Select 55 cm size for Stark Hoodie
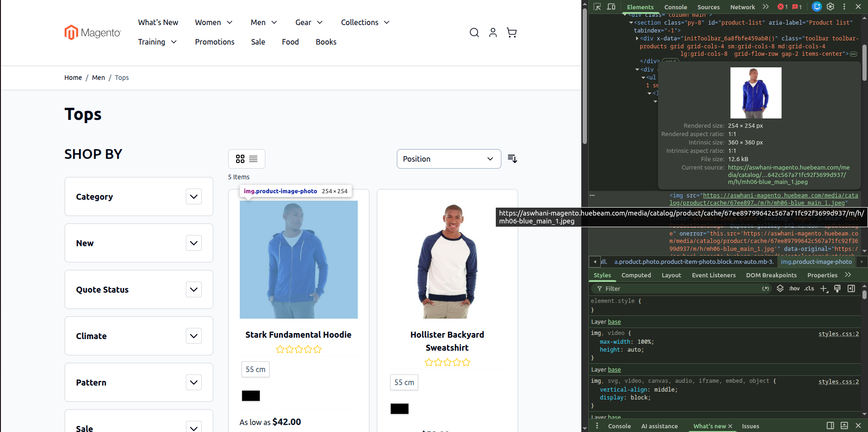Viewport: 868px width, 432px height. point(256,369)
